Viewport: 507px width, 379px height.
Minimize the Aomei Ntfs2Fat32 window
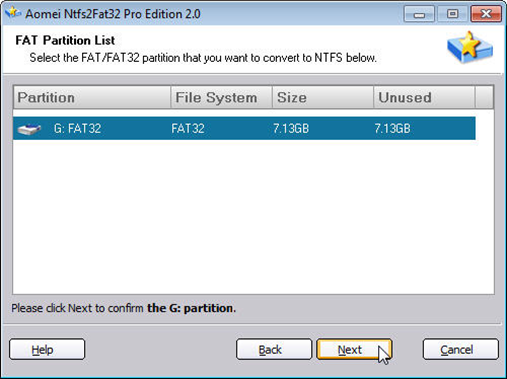419,14
